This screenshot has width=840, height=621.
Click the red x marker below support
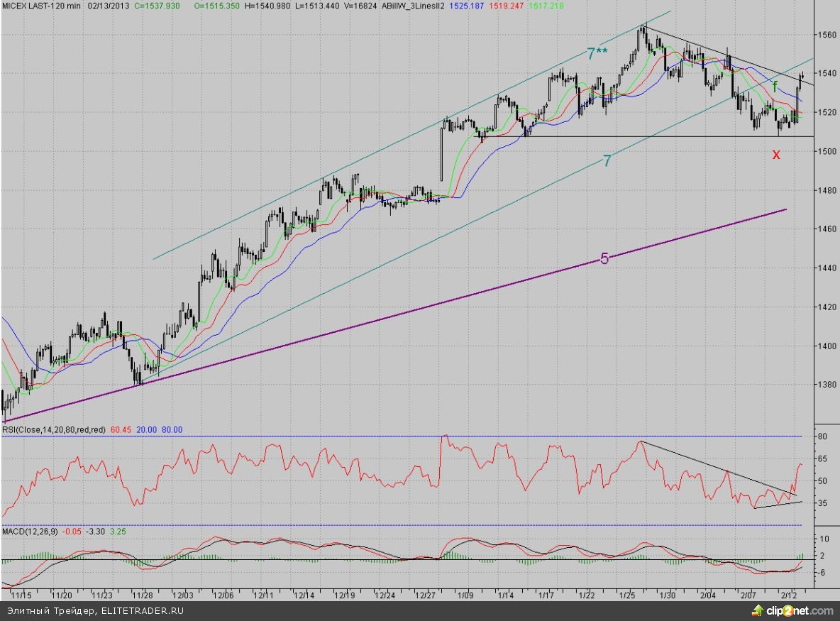click(x=776, y=154)
